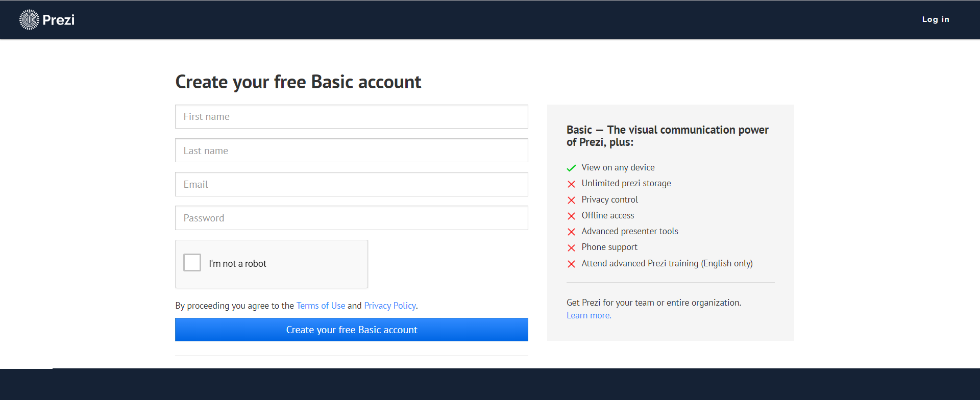Click red X beside Attend advanced Prezi training
980x400 pixels.
pyautogui.click(x=571, y=264)
